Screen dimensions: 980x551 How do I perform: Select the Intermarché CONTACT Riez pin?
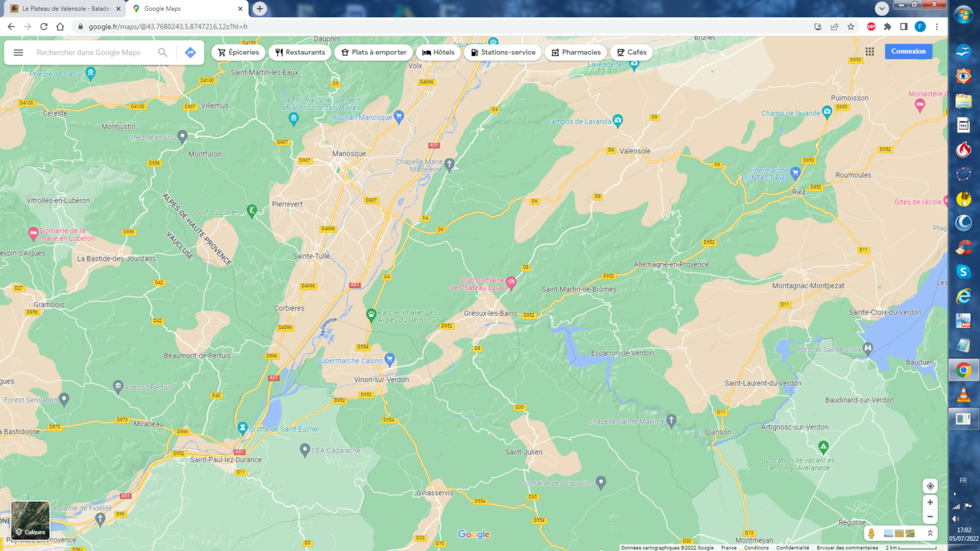click(x=795, y=172)
